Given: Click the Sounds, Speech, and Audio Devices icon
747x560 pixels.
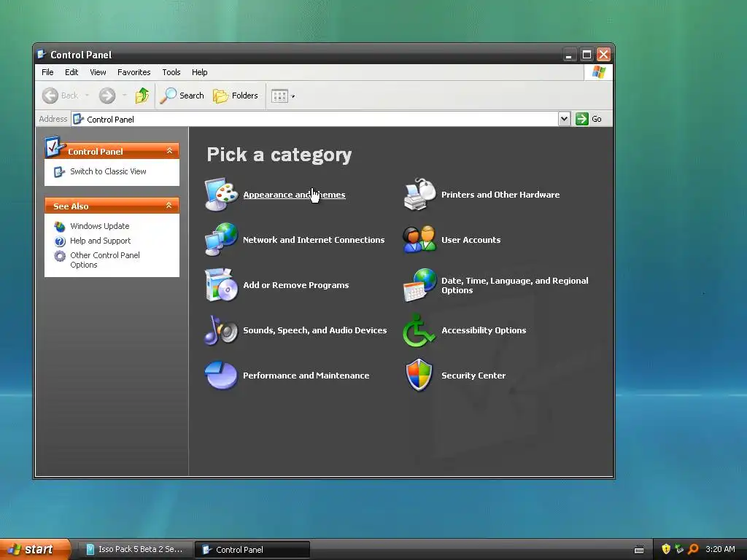Looking at the screenshot, I should pyautogui.click(x=221, y=330).
